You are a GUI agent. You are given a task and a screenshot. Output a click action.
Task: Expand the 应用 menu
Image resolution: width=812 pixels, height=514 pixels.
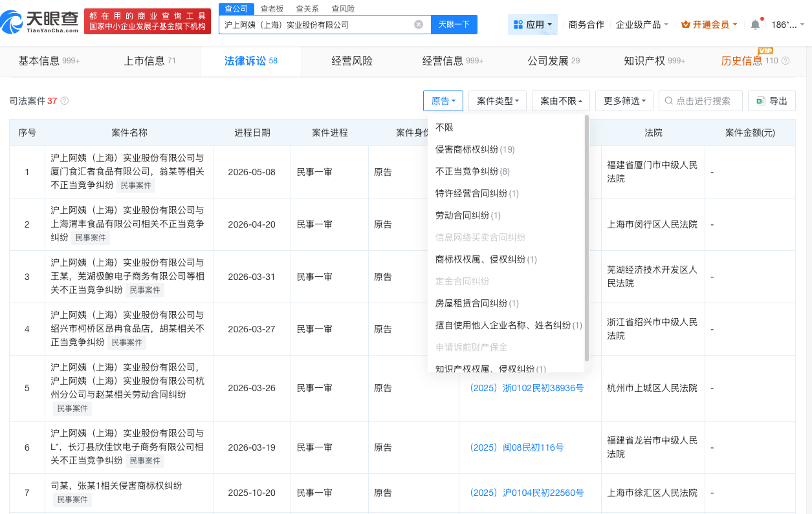pyautogui.click(x=532, y=25)
